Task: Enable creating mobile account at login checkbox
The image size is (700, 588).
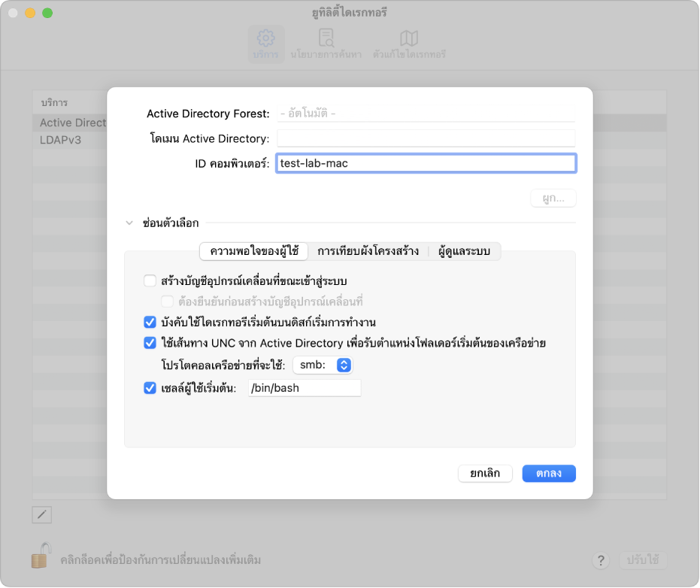Action: pyautogui.click(x=150, y=280)
